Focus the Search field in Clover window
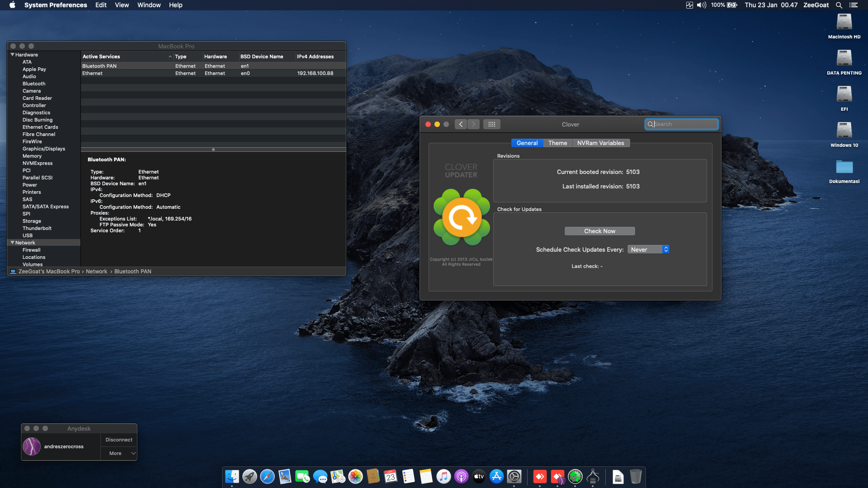This screenshot has height=488, width=868. coord(682,124)
